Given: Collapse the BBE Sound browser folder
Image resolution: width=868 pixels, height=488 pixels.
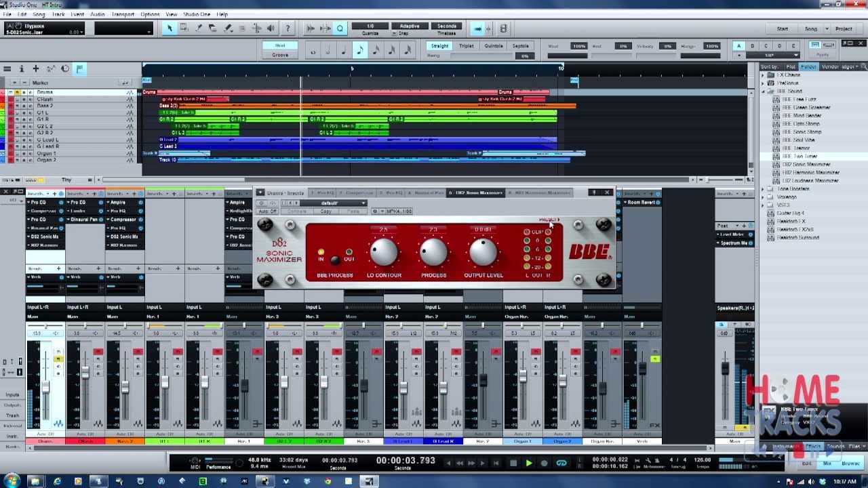Looking at the screenshot, I should [x=763, y=91].
